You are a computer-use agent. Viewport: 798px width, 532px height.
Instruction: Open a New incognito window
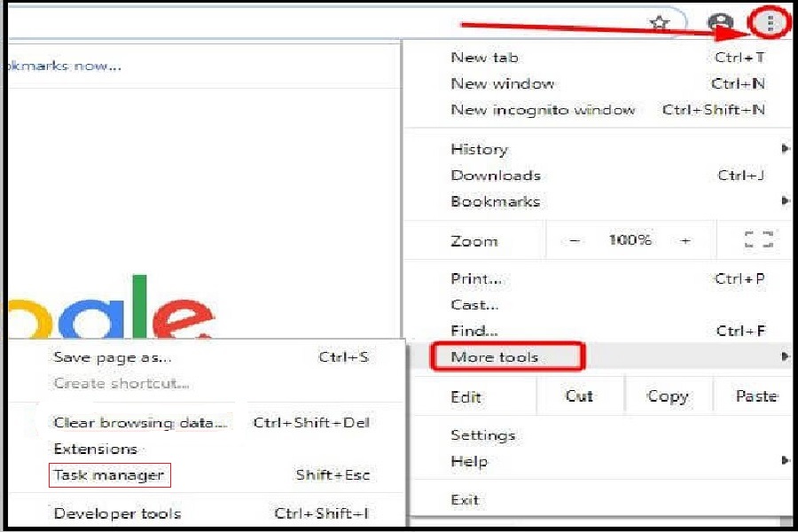coord(543,110)
